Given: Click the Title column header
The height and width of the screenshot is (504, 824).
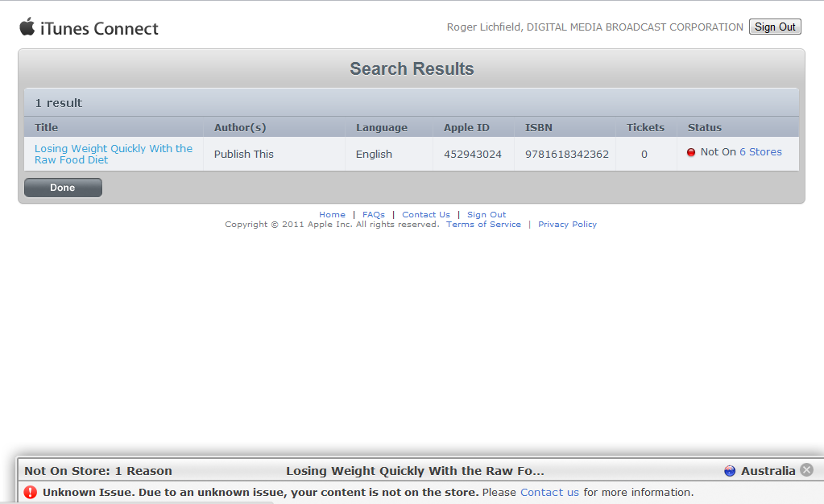Looking at the screenshot, I should (x=46, y=128).
